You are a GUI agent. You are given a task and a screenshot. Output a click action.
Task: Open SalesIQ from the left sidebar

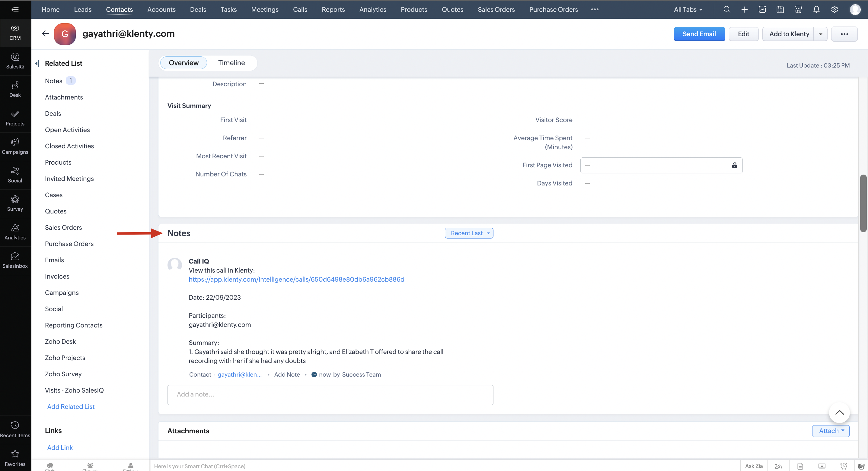tap(15, 61)
